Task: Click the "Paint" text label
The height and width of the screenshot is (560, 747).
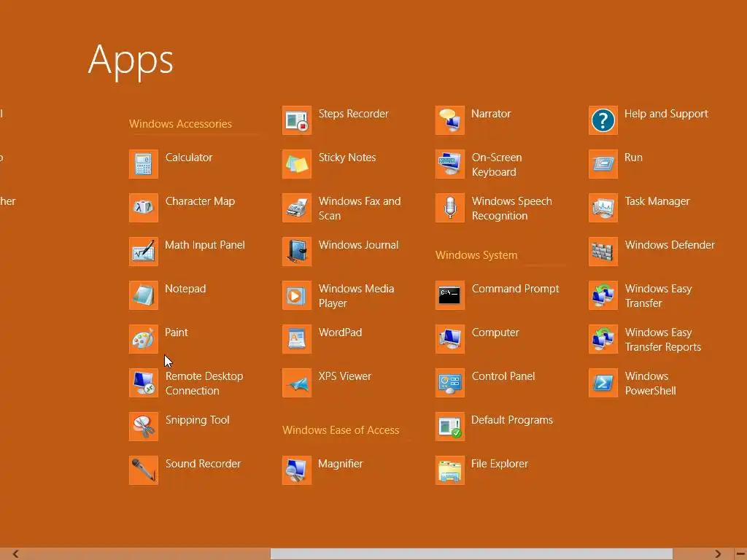Action: 177,332
